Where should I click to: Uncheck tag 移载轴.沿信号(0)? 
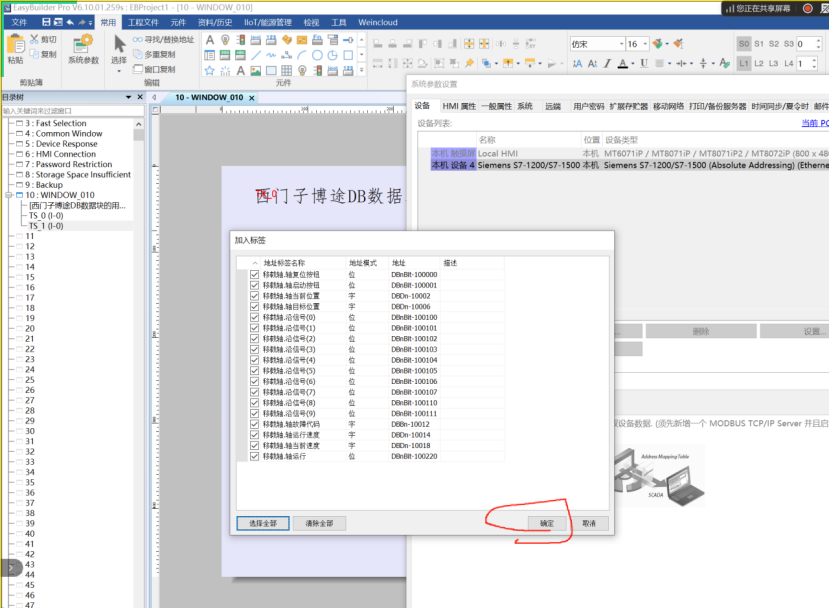coord(254,317)
